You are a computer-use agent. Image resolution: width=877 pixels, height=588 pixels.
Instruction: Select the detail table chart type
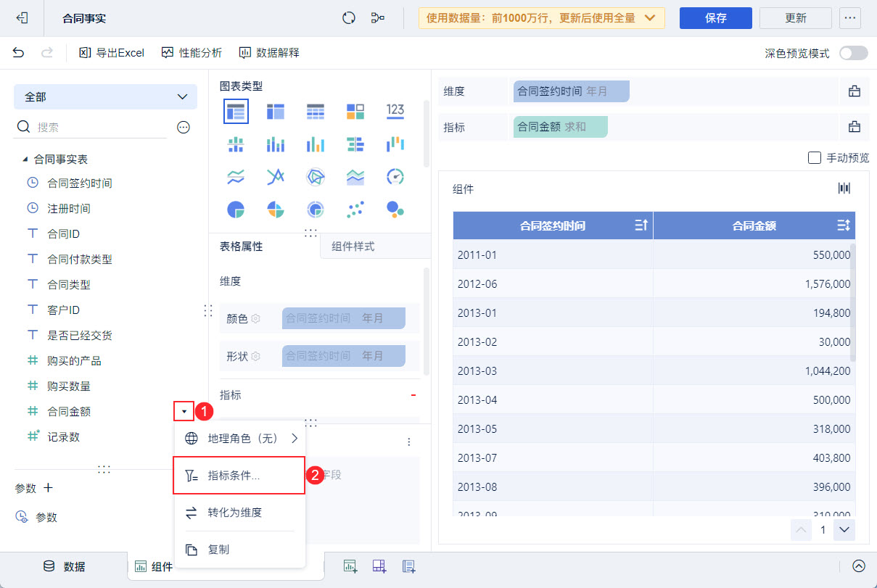[315, 111]
